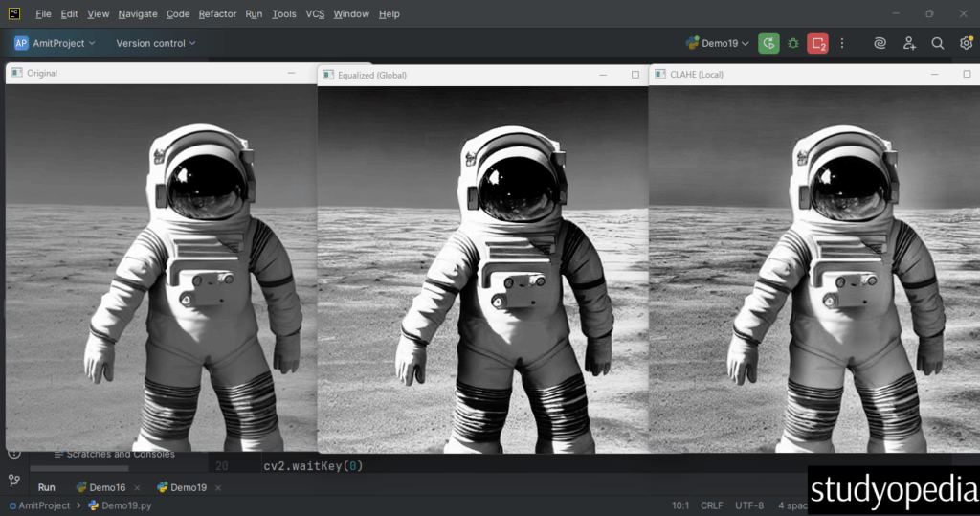This screenshot has width=980, height=516.
Task: Click the CLAHE (Local) window title icon
Action: point(660,74)
